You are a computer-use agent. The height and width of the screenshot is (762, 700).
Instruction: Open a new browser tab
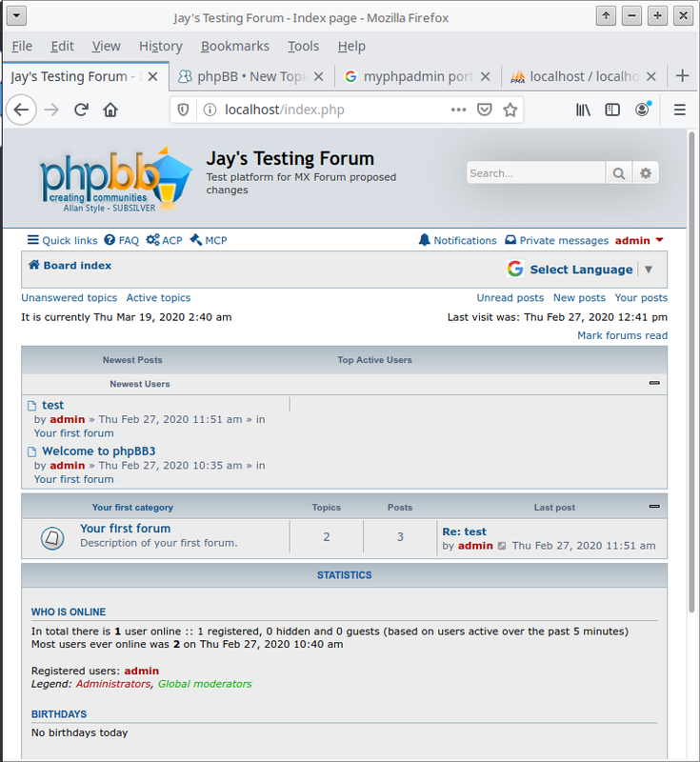[682, 76]
